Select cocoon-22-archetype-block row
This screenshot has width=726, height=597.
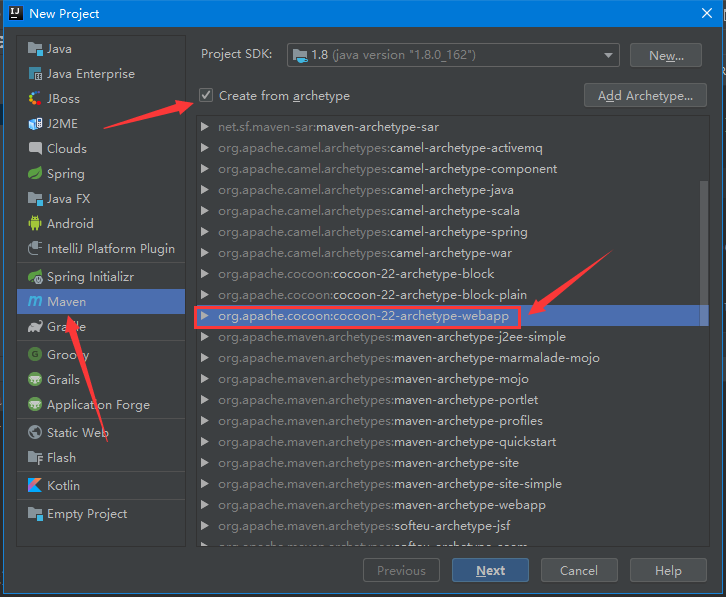(x=453, y=274)
